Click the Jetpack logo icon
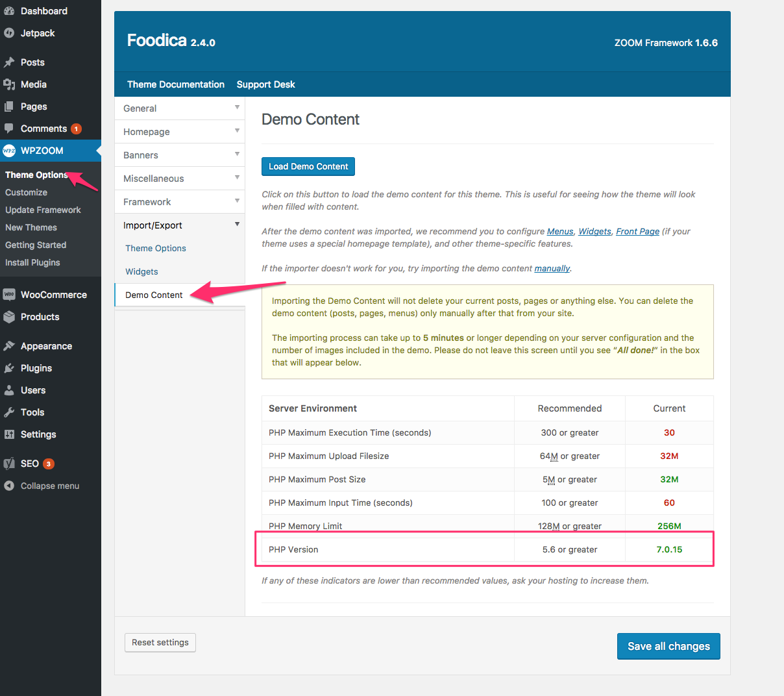This screenshot has width=784, height=696. click(9, 33)
